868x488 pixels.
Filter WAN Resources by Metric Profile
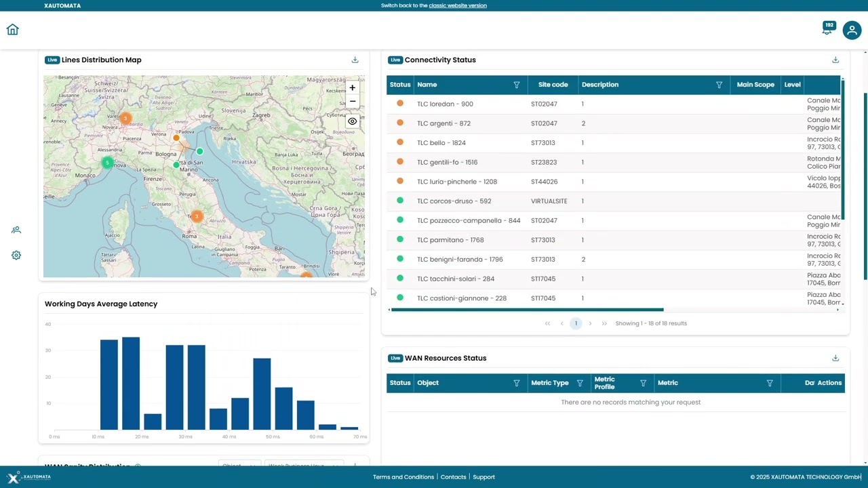click(643, 383)
